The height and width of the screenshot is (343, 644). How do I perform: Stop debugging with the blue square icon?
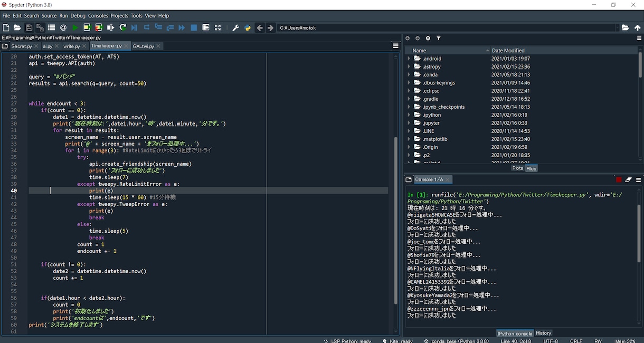[x=194, y=27]
